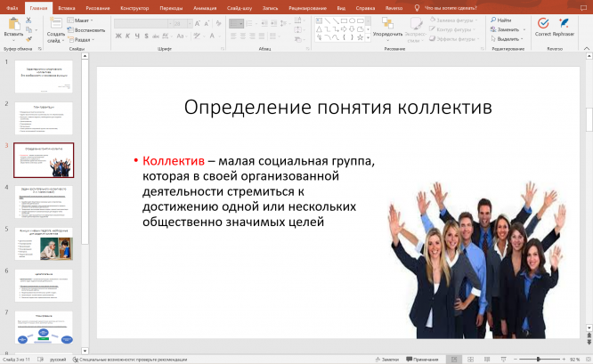Open the Notes (Заметки) pane in status bar
Image resolution: width=593 pixels, height=364 pixels.
click(x=387, y=360)
